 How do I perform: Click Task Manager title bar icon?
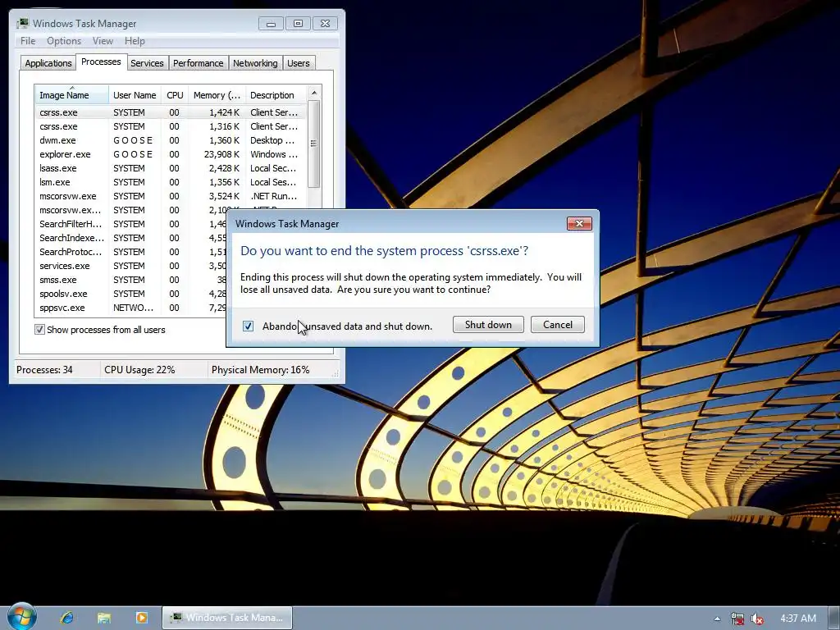pos(22,23)
